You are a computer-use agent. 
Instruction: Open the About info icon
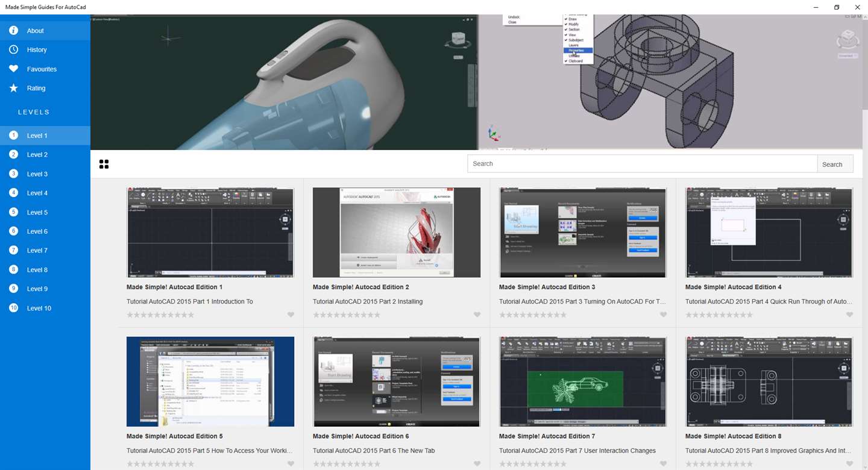point(13,30)
